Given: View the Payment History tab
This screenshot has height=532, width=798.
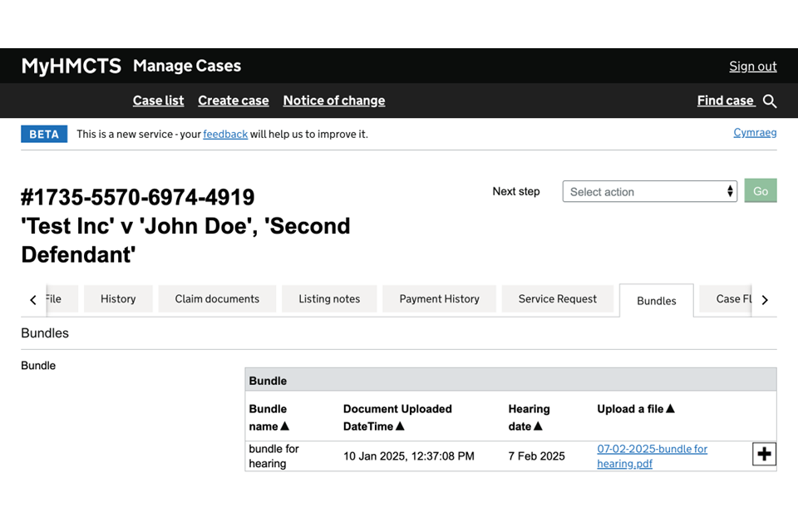Looking at the screenshot, I should [x=439, y=299].
